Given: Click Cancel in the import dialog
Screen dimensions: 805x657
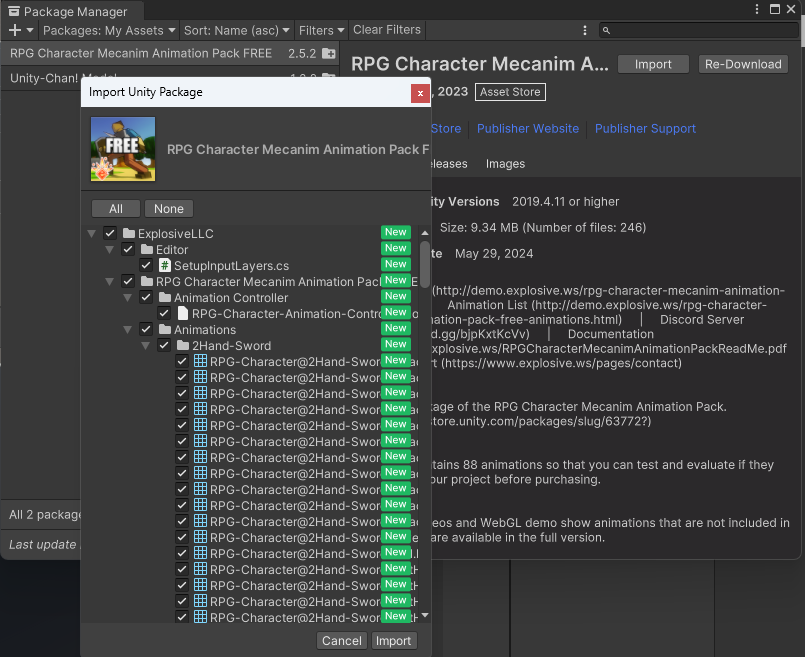Looking at the screenshot, I should pyautogui.click(x=341, y=641).
